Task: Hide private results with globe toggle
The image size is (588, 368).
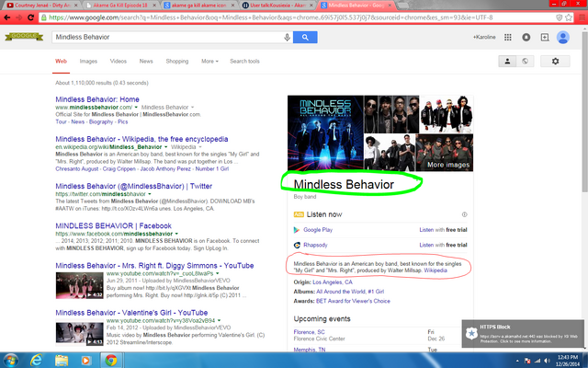Action: pyautogui.click(x=525, y=62)
